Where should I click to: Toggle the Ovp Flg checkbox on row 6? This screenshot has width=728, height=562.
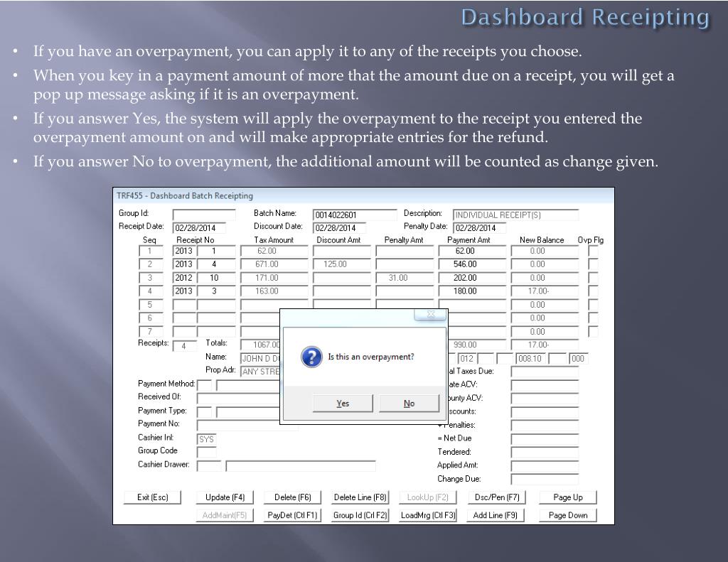pos(593,318)
